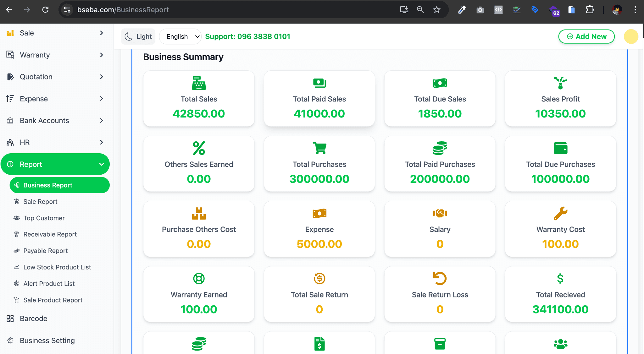Open the Receivable Report page
This screenshot has height=354, width=644.
pyautogui.click(x=50, y=234)
